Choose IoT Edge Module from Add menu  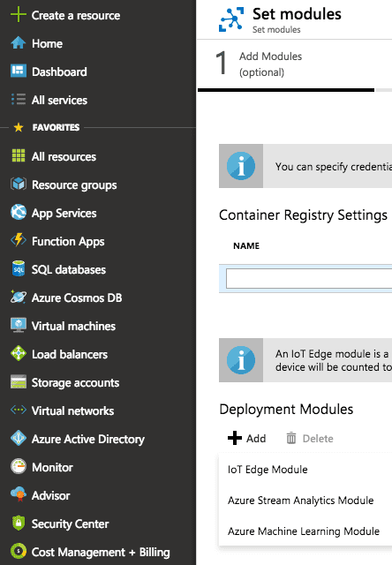tap(268, 469)
